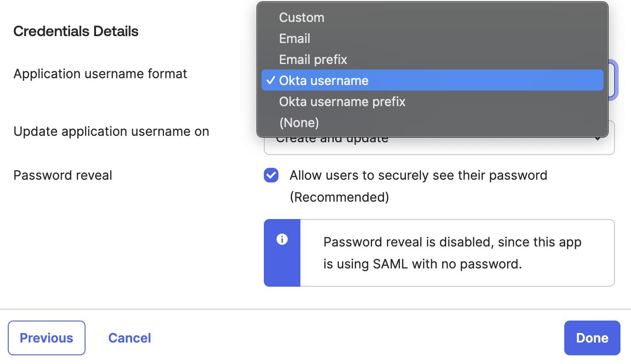The image size is (631, 364).
Task: Click the Cancel link
Action: tap(129, 338)
